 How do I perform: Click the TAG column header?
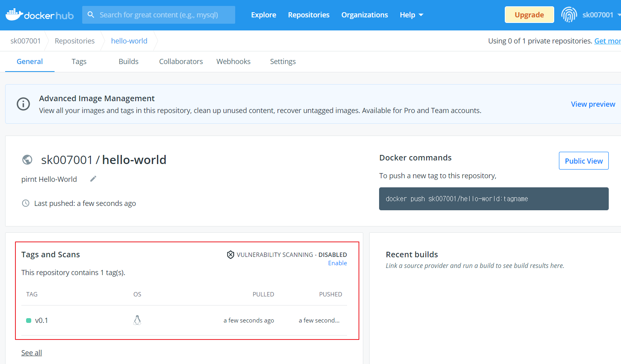[32, 294]
